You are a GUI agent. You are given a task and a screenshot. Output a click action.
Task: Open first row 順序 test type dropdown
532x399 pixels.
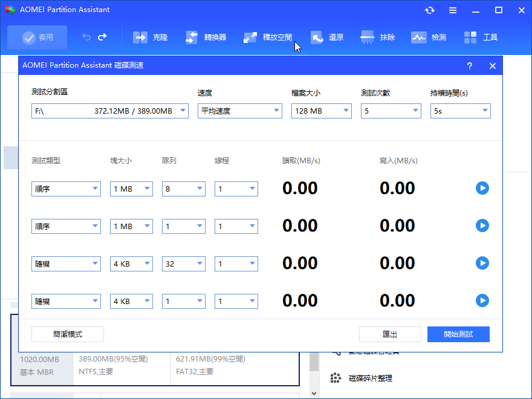click(66, 189)
